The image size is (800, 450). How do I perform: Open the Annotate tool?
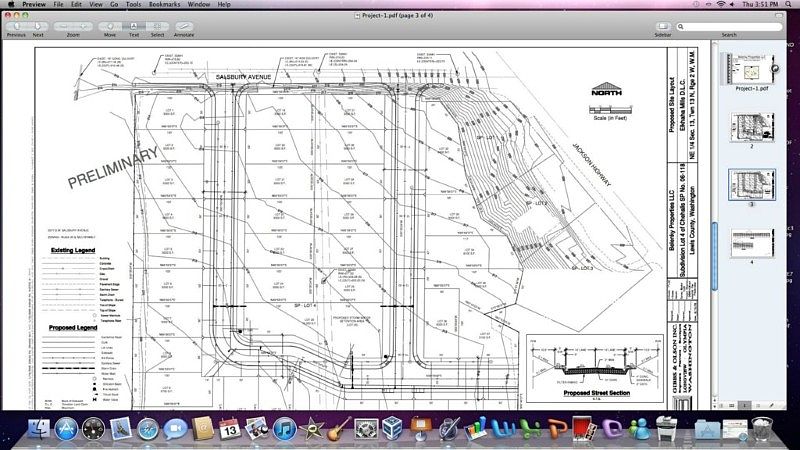click(x=184, y=26)
